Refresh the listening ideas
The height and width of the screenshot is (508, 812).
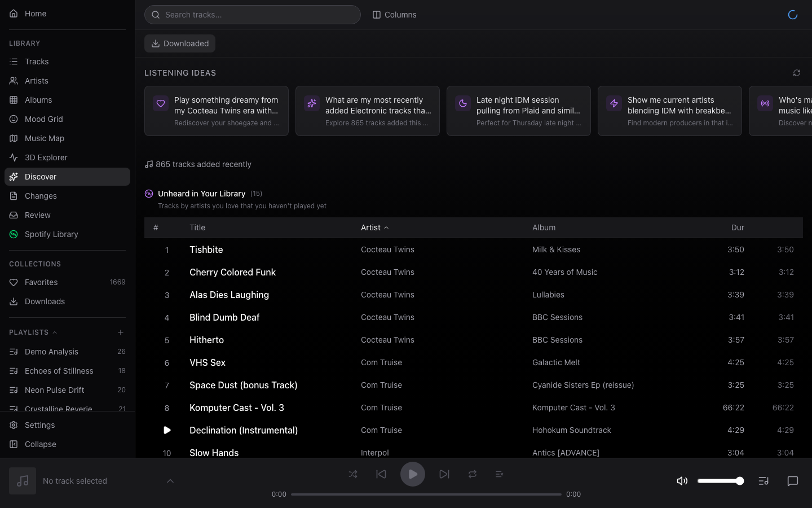click(x=796, y=73)
